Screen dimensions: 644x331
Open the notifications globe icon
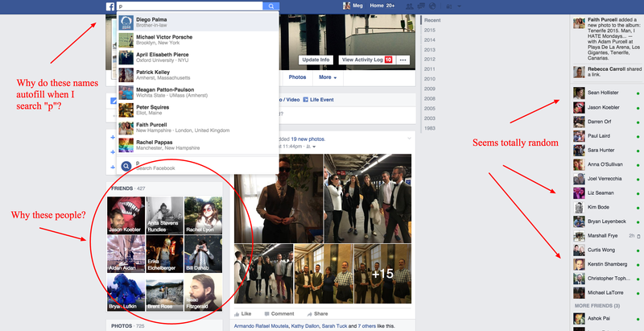point(432,6)
